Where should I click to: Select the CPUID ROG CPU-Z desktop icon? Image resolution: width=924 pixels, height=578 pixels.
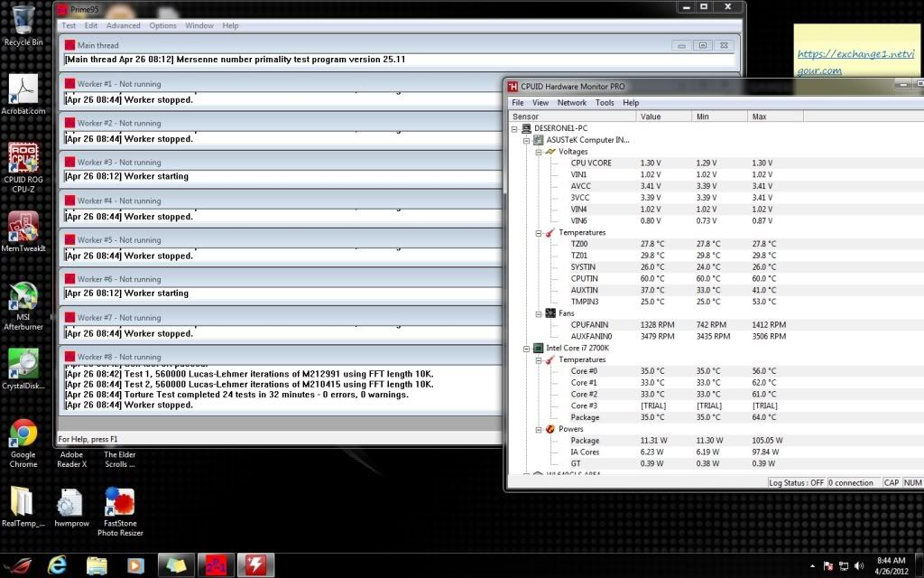coord(23,168)
